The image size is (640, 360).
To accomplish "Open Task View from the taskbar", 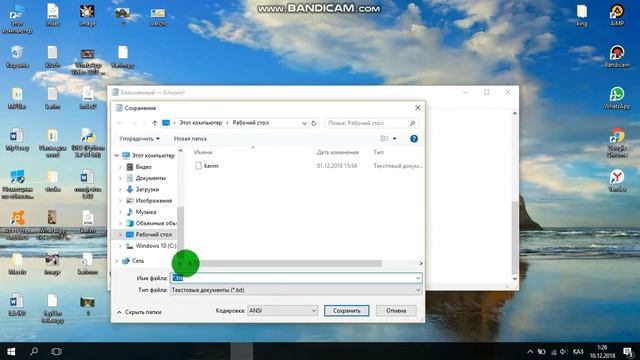I will point(56,351).
